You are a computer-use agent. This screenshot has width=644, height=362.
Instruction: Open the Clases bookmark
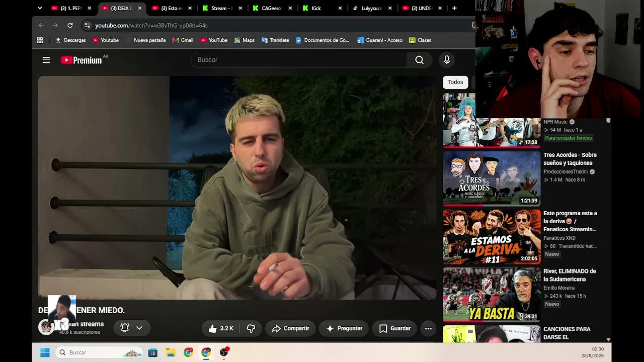pyautogui.click(x=420, y=40)
